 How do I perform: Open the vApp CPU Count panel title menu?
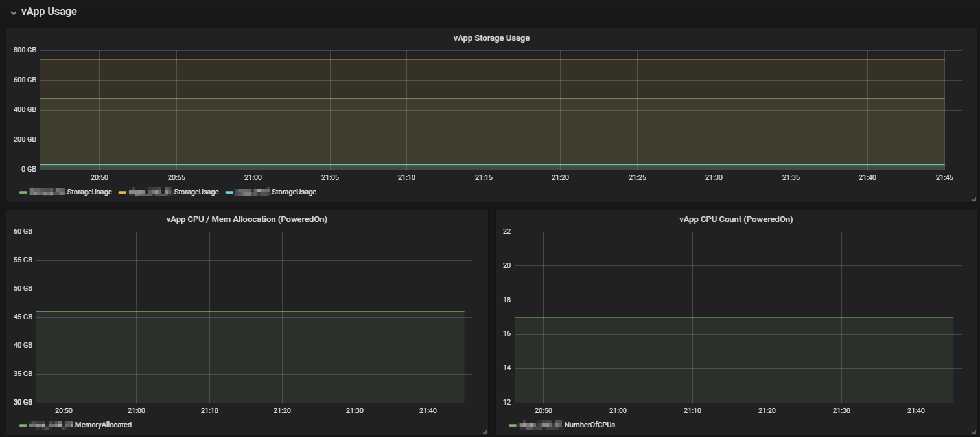coord(736,219)
